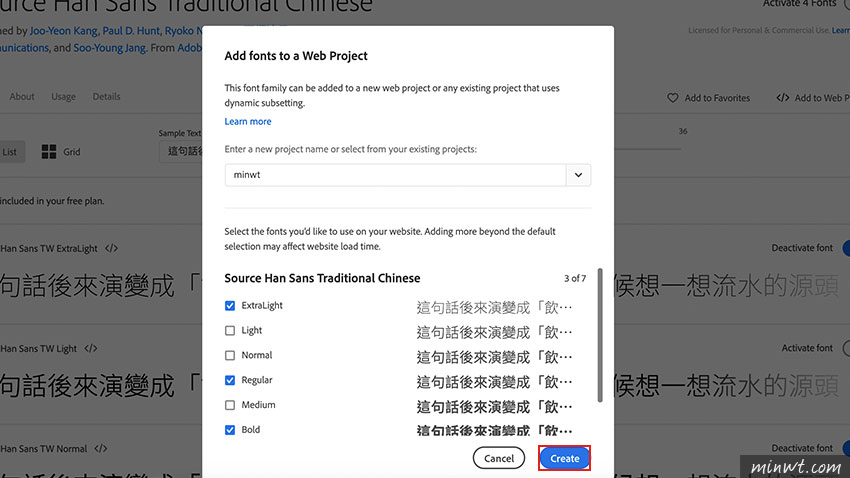Toggle the Bold font weight checkbox

[230, 430]
